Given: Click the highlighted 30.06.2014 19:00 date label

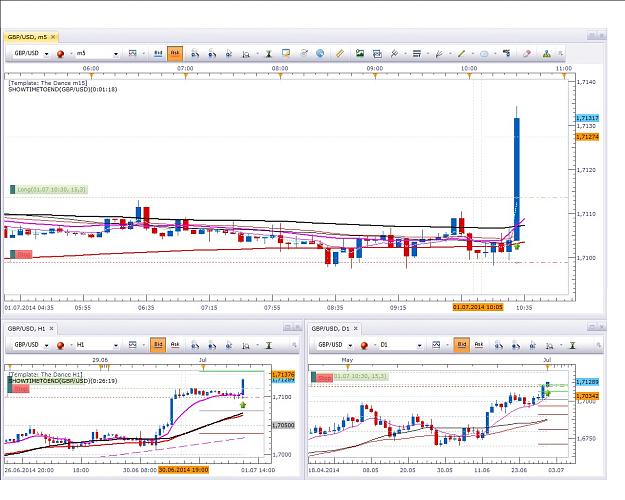Looking at the screenshot, I should click(183, 470).
